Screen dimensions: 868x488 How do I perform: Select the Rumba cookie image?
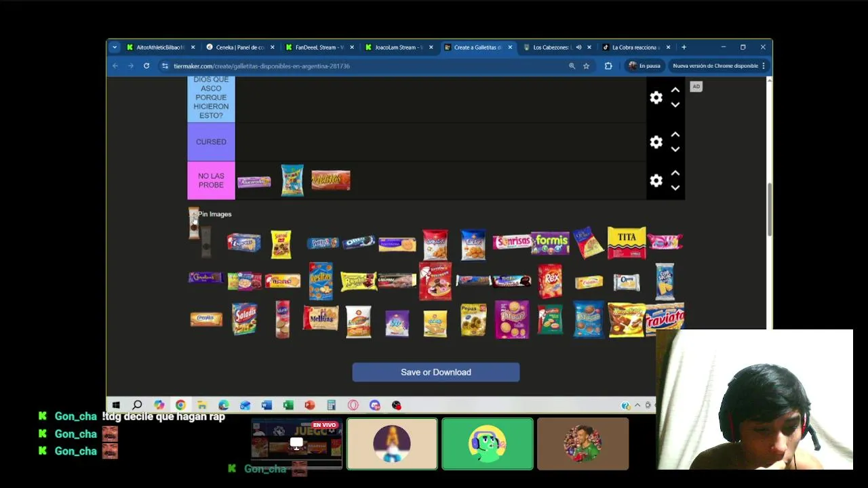(x=359, y=281)
